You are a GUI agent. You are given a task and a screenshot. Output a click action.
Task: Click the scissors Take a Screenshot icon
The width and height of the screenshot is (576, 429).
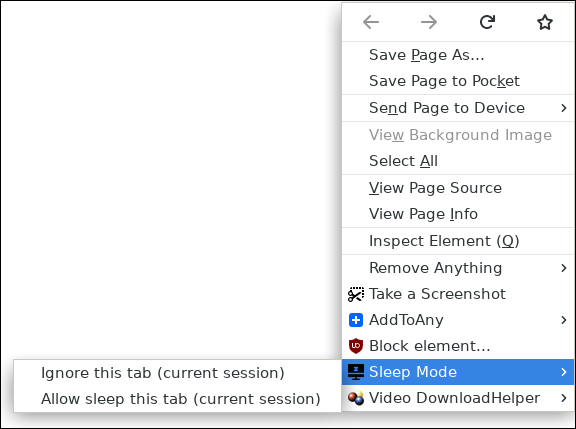tap(356, 294)
